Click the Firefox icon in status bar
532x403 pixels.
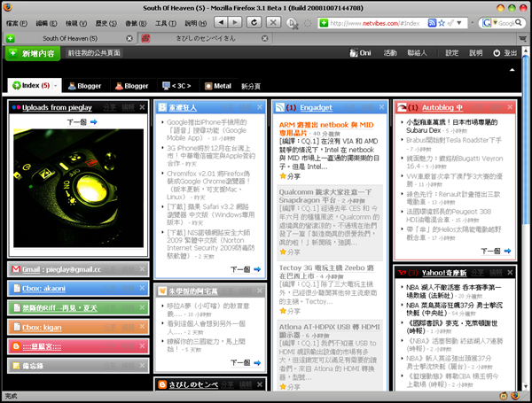[x=515, y=396]
